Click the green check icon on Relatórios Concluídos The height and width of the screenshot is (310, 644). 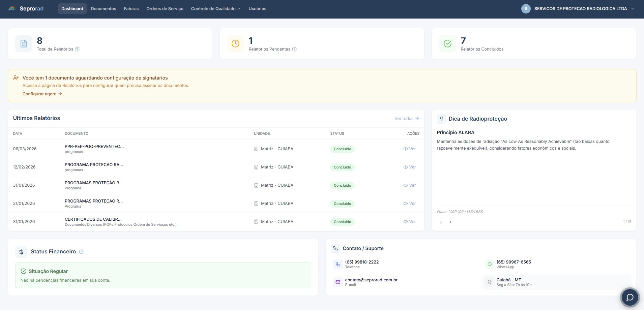(447, 43)
